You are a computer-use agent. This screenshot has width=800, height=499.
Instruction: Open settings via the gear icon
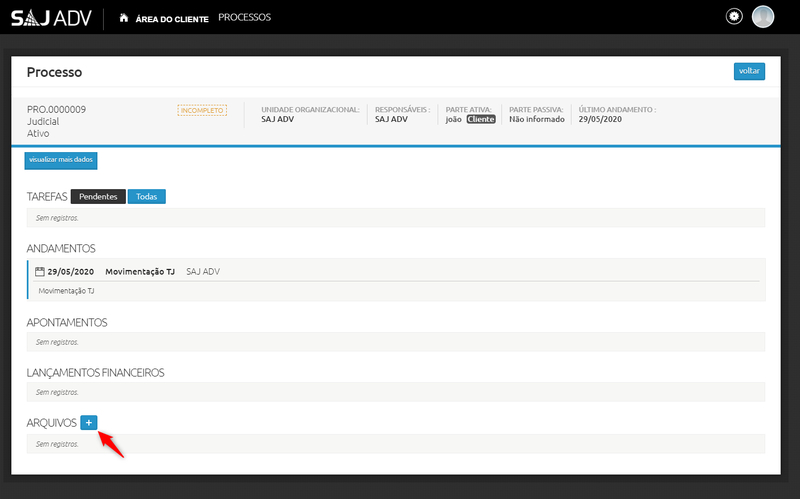pyautogui.click(x=734, y=17)
